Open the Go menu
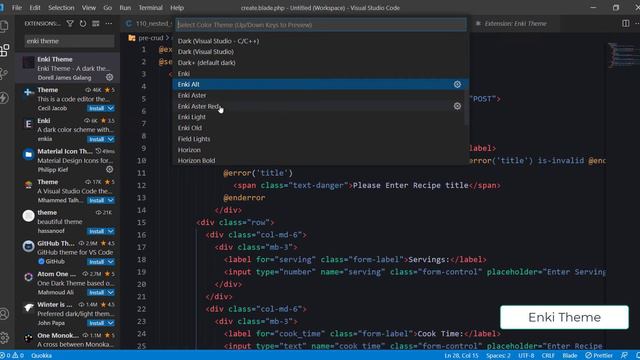640x360 pixels. point(107,8)
